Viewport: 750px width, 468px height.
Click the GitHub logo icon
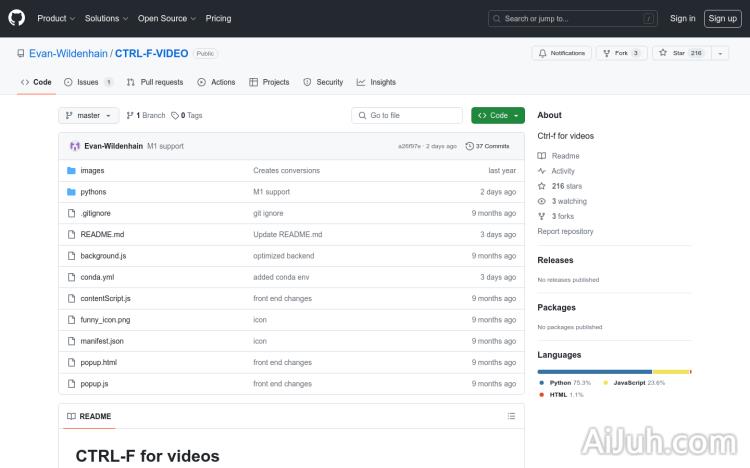pos(17,18)
